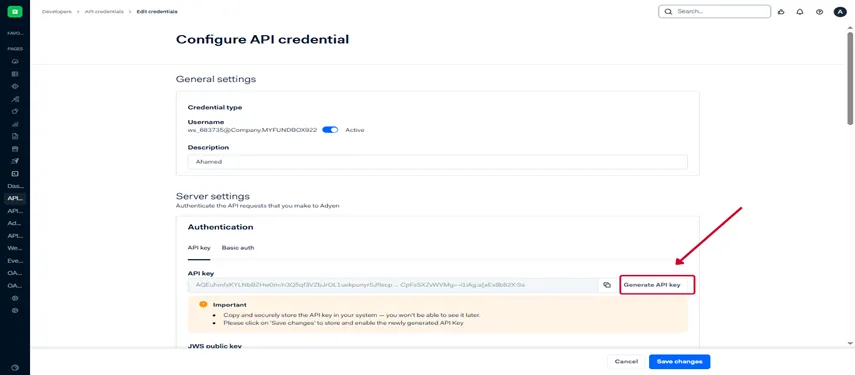Open the storefront icon in sidebar
This screenshot has width=855, height=375.
(x=15, y=148)
